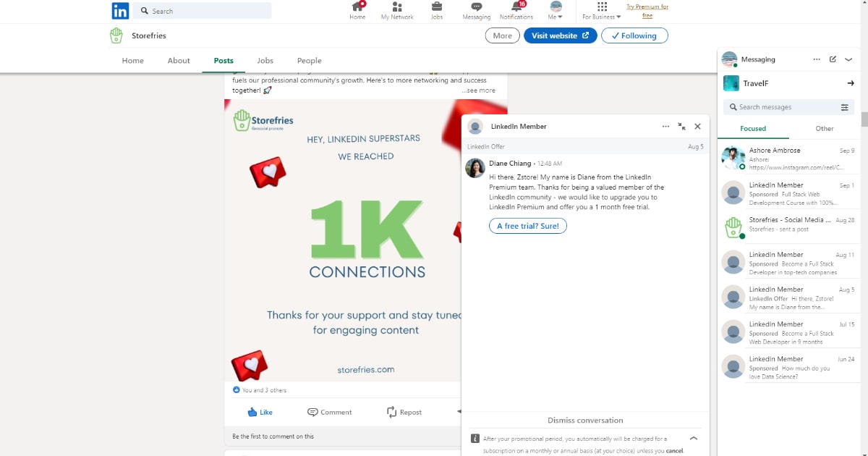Toggle Following button for Storefries
Screen dimensions: 868x456
[x=634, y=35]
